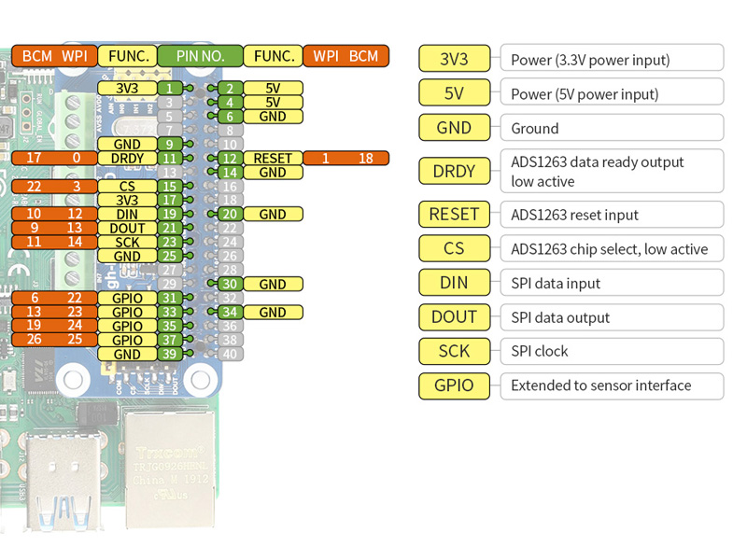
Task: Click "ADS1263 data ready output" description
Action: 613,171
